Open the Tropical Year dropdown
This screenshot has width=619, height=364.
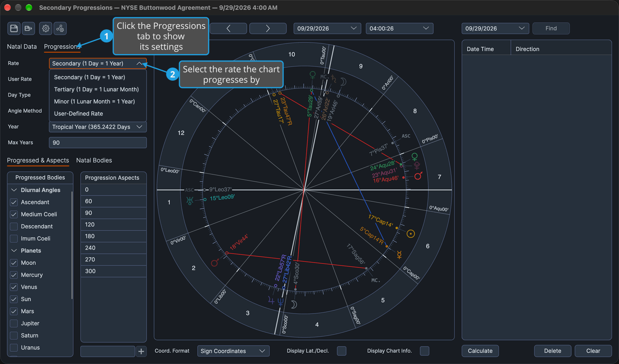(x=98, y=127)
